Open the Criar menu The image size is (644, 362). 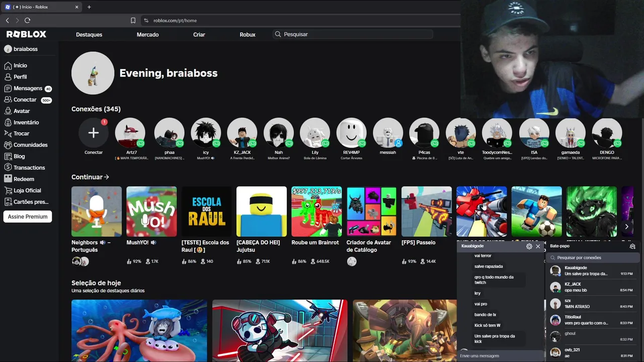(199, 35)
